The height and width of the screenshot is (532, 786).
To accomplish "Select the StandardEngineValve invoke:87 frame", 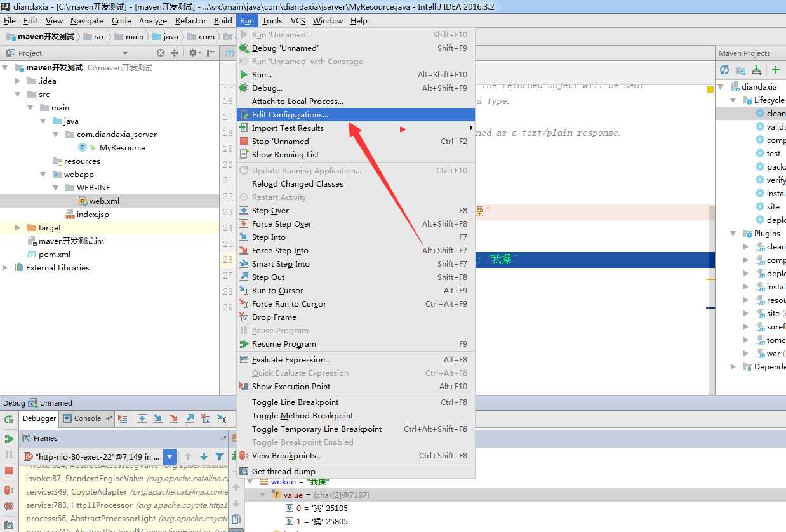I will (x=127, y=479).
